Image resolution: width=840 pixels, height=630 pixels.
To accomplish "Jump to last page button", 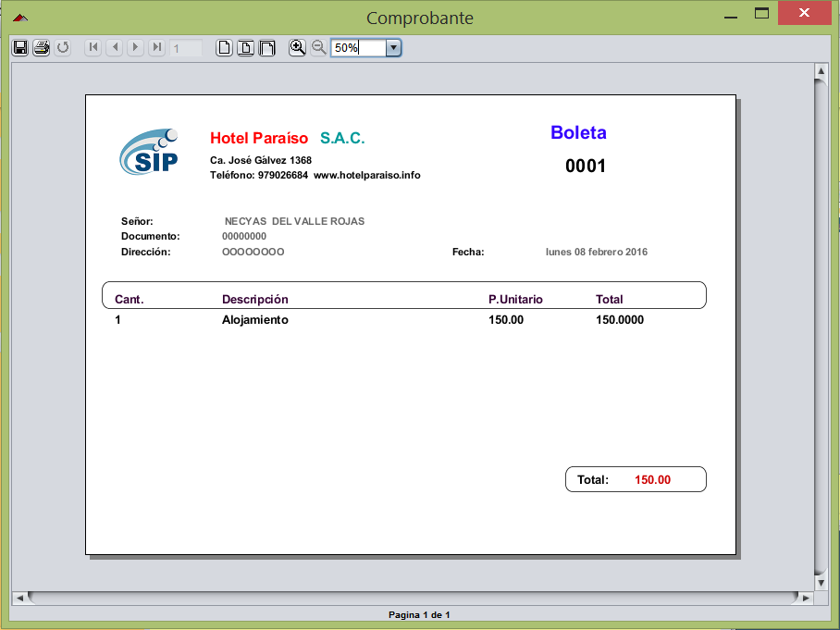I will pos(156,48).
